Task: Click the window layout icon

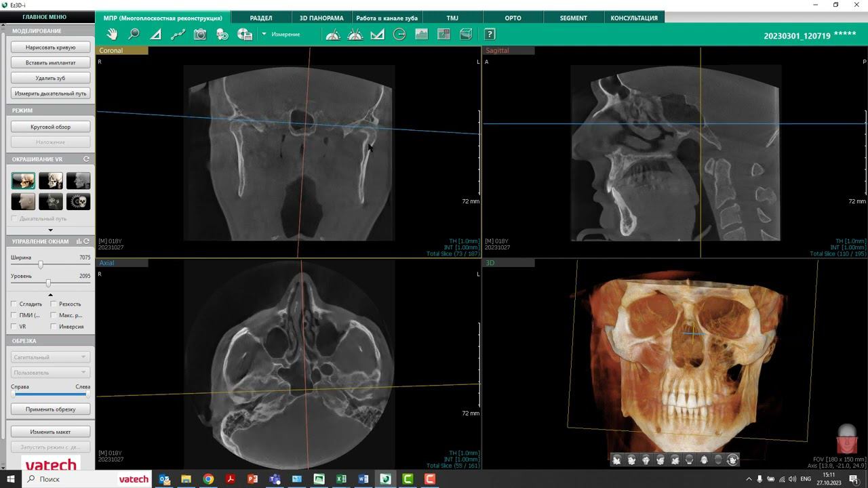Action: click(444, 34)
